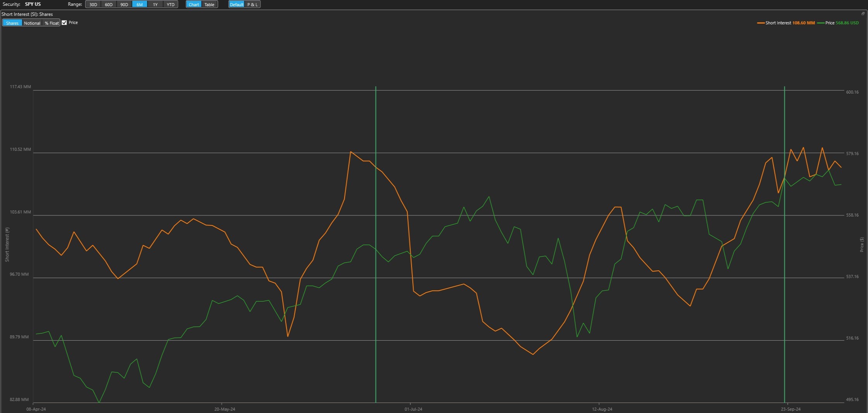Click the 12-Aug-24 date label

pyautogui.click(x=602, y=409)
